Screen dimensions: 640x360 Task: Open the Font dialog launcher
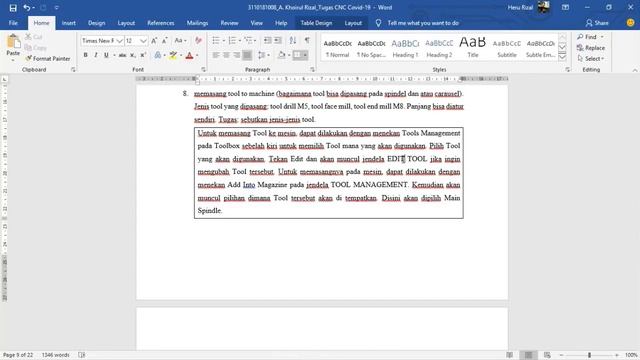[x=203, y=70]
